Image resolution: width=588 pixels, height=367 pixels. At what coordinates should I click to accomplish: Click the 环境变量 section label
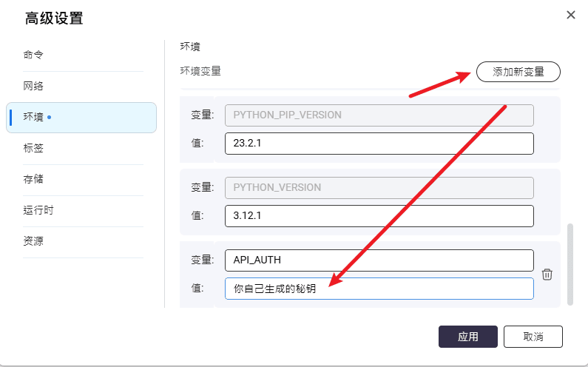(200, 71)
